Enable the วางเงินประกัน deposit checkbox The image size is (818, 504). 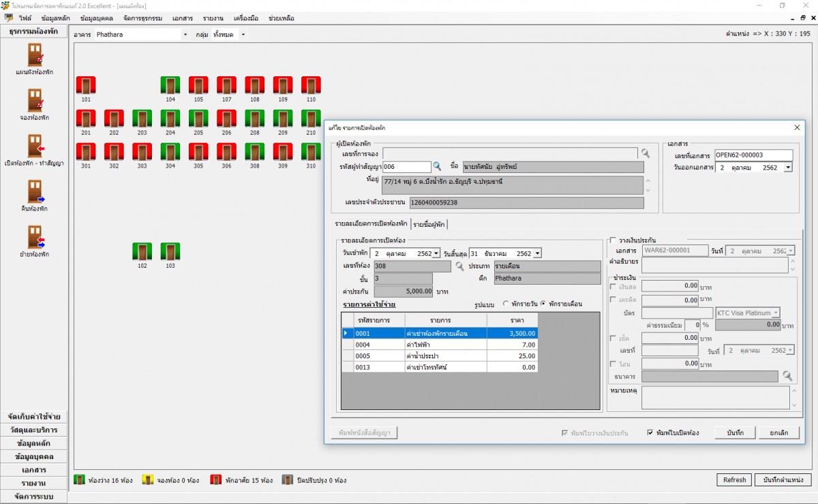click(613, 240)
